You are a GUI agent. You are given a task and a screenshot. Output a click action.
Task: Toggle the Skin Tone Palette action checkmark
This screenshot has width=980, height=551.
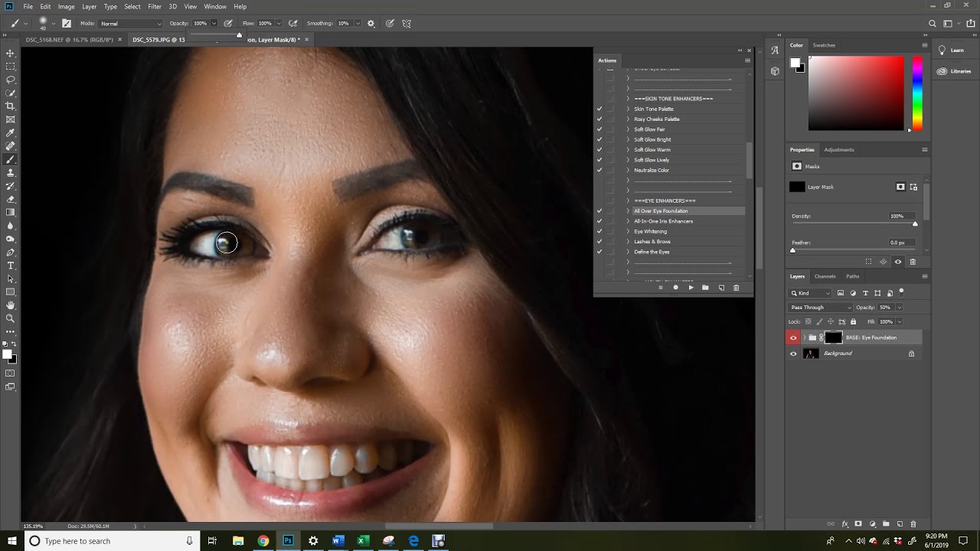[x=599, y=109]
